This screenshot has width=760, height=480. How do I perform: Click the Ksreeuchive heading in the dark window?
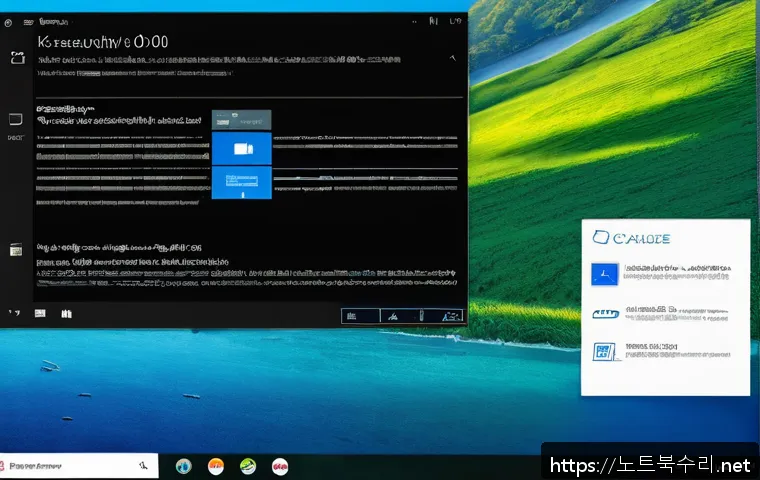[103, 42]
